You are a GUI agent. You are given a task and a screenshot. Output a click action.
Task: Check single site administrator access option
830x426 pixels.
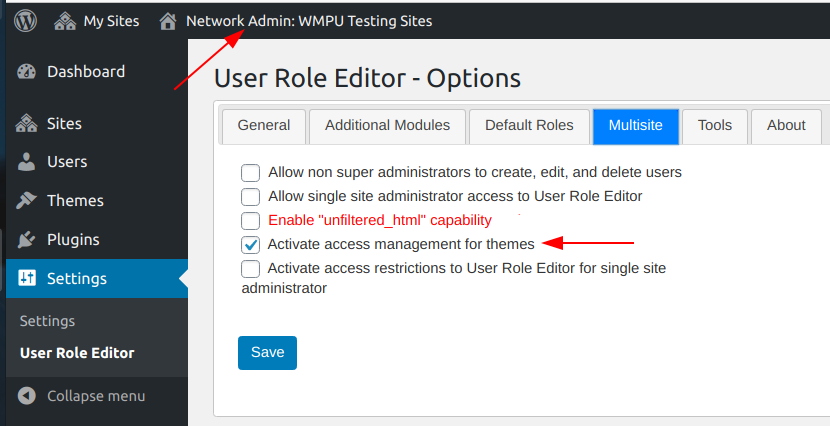[250, 196]
